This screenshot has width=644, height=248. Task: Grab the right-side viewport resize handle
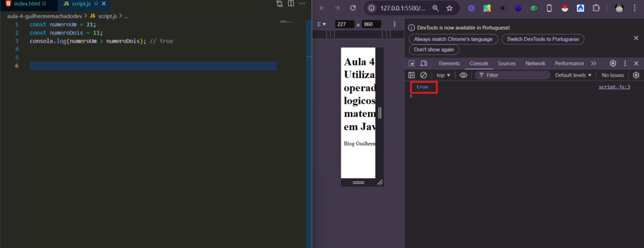pos(379,113)
